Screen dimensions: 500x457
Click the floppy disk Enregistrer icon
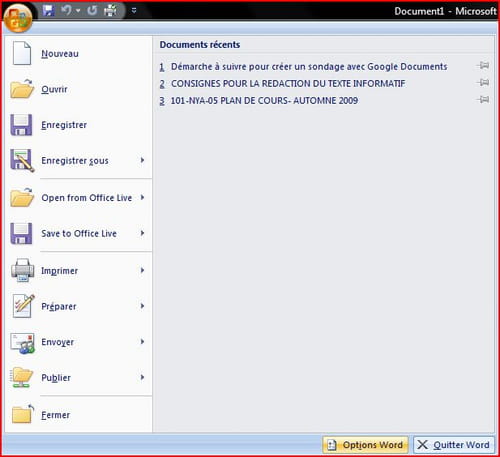click(x=21, y=125)
